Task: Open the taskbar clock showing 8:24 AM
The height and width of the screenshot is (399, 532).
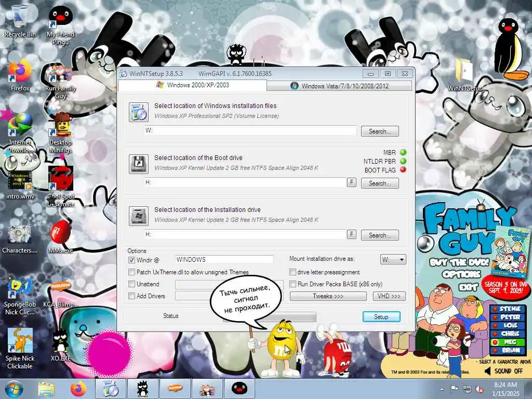Action: click(x=506, y=389)
